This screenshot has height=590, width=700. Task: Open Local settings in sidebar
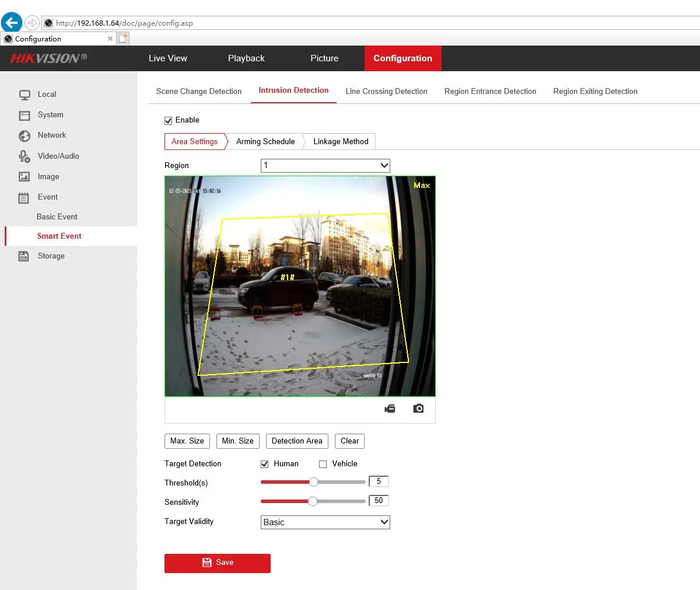(x=47, y=95)
